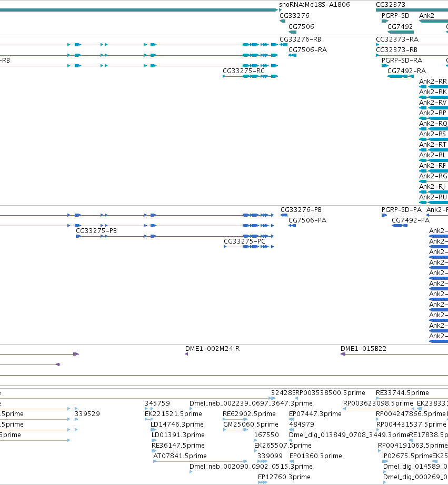448x485 pixels.
Task: Select the CG33275-RC transcript label
Action: point(244,71)
